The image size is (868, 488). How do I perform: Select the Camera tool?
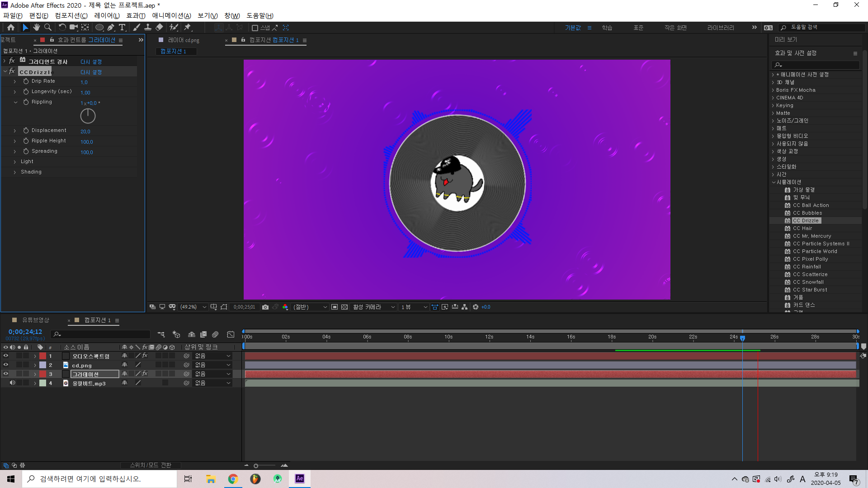point(74,28)
